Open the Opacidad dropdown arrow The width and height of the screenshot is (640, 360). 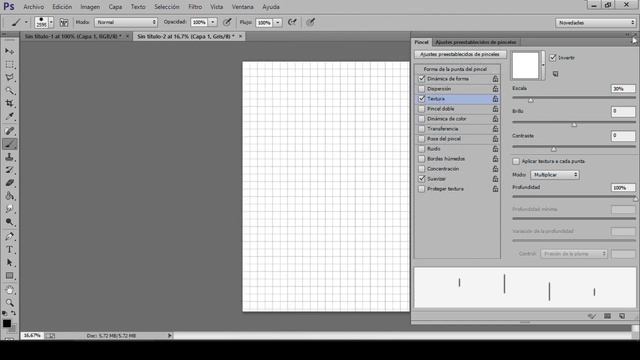point(213,22)
